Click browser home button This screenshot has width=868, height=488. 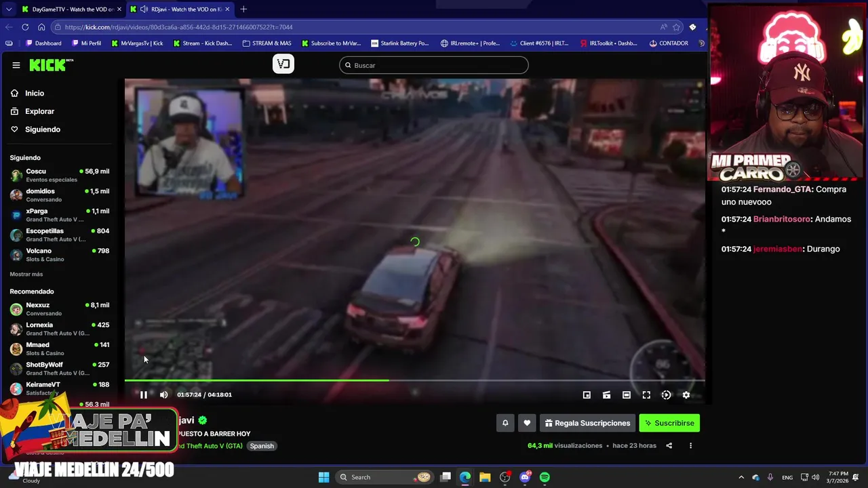pyautogui.click(x=41, y=27)
